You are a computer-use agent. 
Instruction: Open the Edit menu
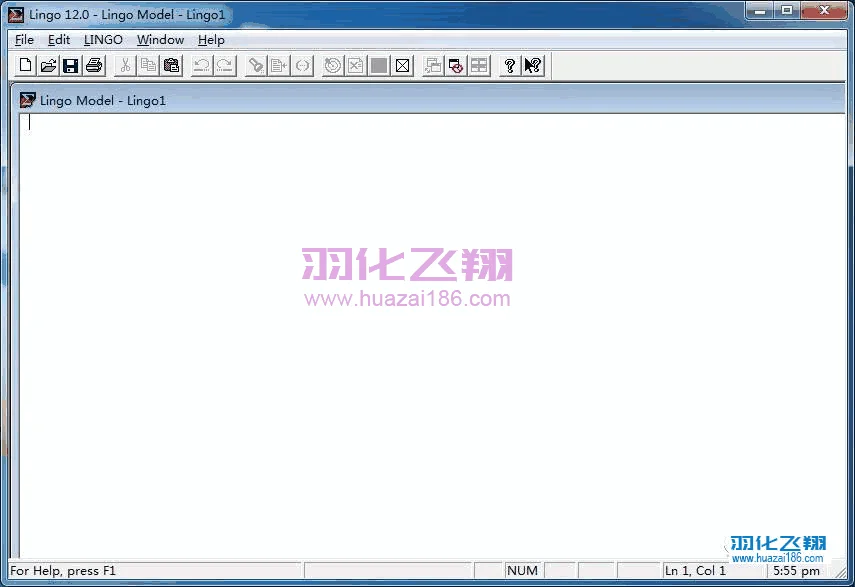[x=59, y=40]
